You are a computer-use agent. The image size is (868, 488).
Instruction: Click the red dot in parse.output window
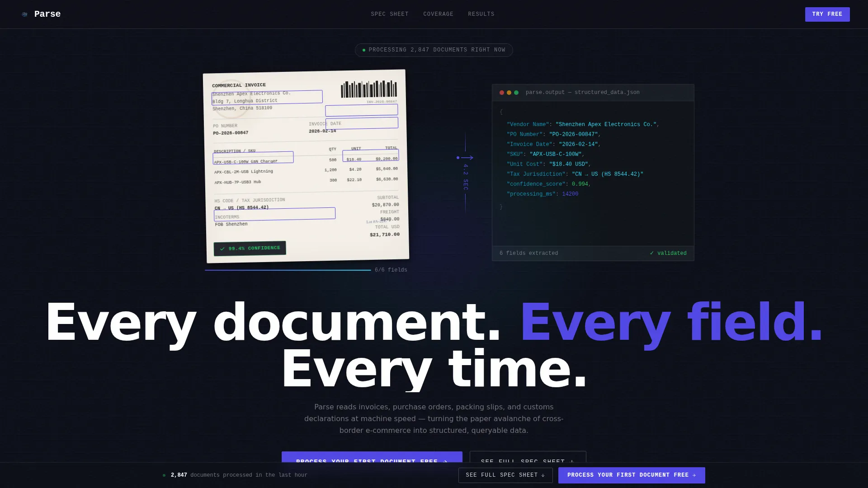(x=502, y=93)
